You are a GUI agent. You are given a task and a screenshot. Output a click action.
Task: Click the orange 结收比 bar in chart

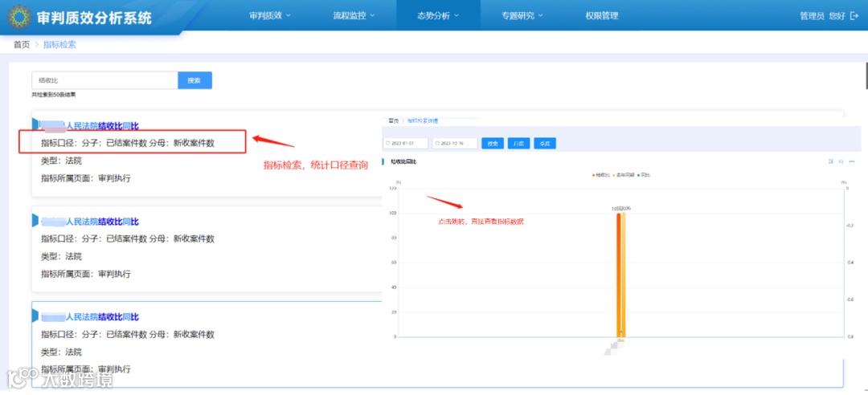[x=619, y=275]
